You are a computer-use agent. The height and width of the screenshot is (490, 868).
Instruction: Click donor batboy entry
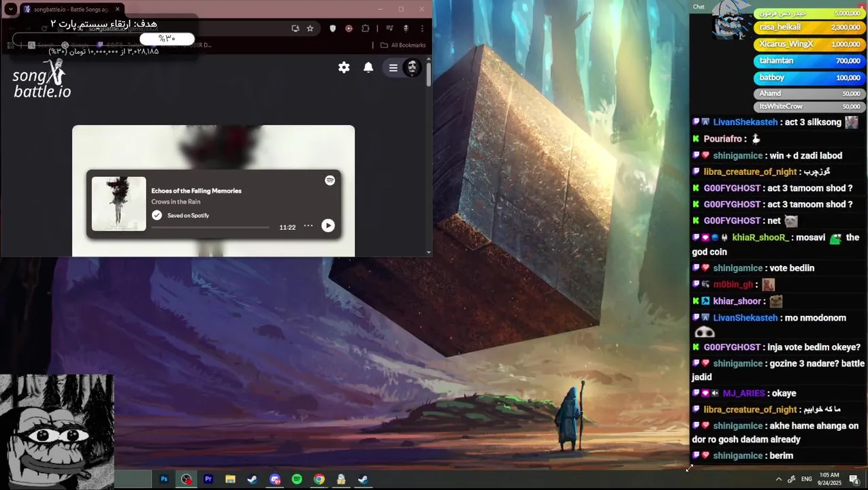click(809, 78)
